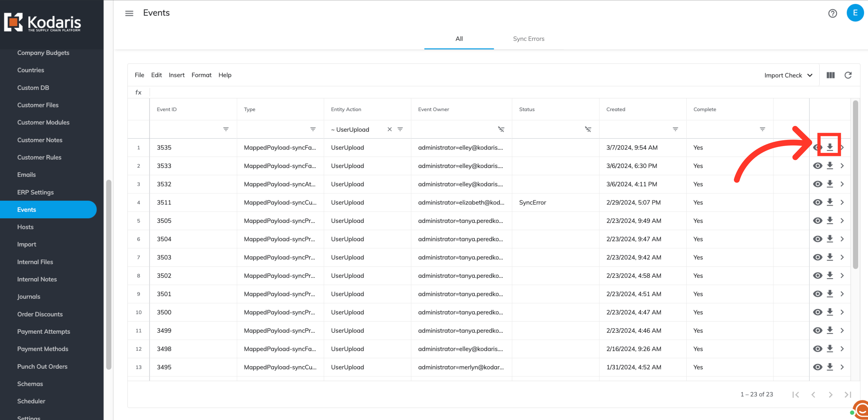
Task: Expand the Import Check dropdown
Action: tap(788, 75)
